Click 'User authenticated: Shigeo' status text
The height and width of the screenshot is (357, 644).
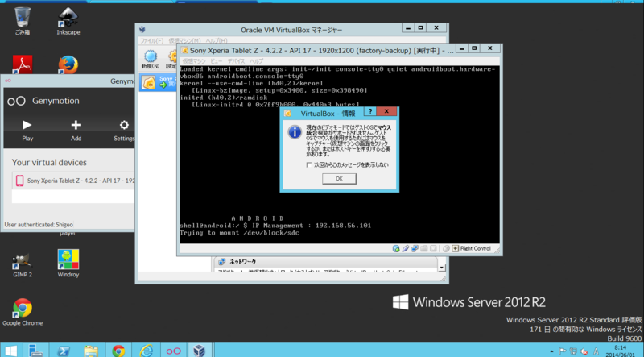(39, 225)
